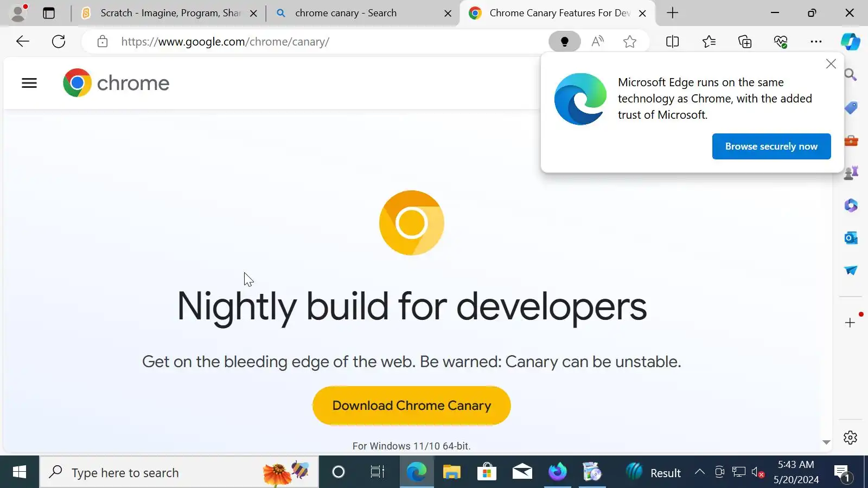View site information lock icon
868x488 pixels.
(102, 41)
